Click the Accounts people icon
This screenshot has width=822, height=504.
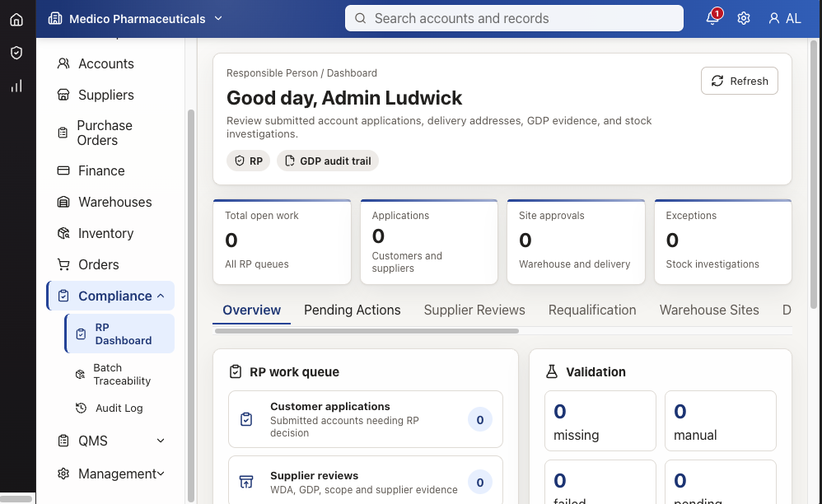tap(63, 63)
